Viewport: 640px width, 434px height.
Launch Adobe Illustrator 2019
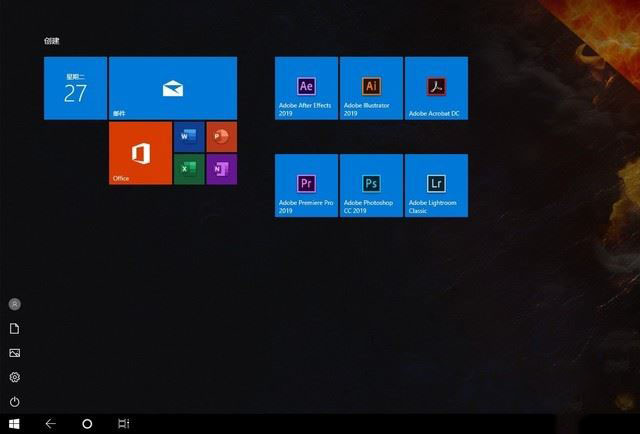pos(371,88)
